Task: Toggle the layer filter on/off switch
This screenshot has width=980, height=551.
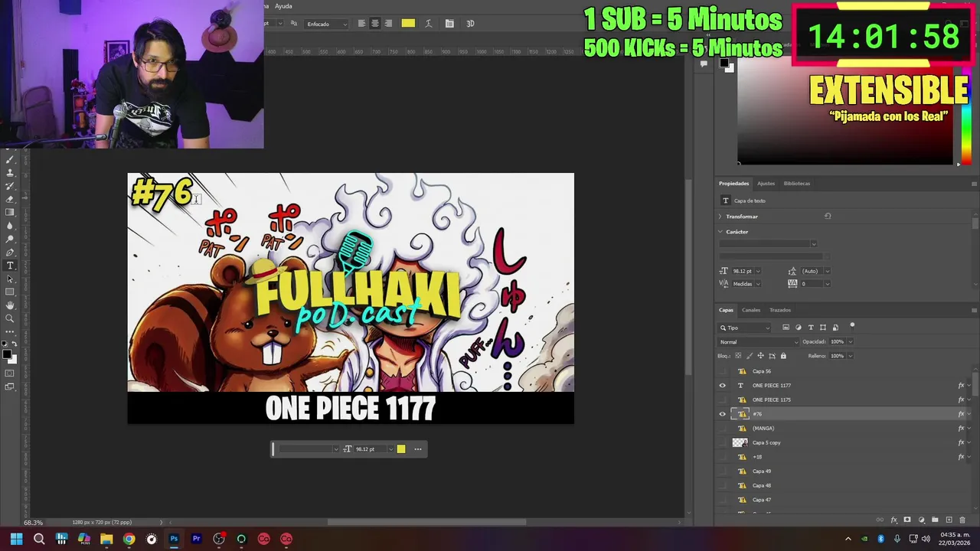Action: [852, 328]
